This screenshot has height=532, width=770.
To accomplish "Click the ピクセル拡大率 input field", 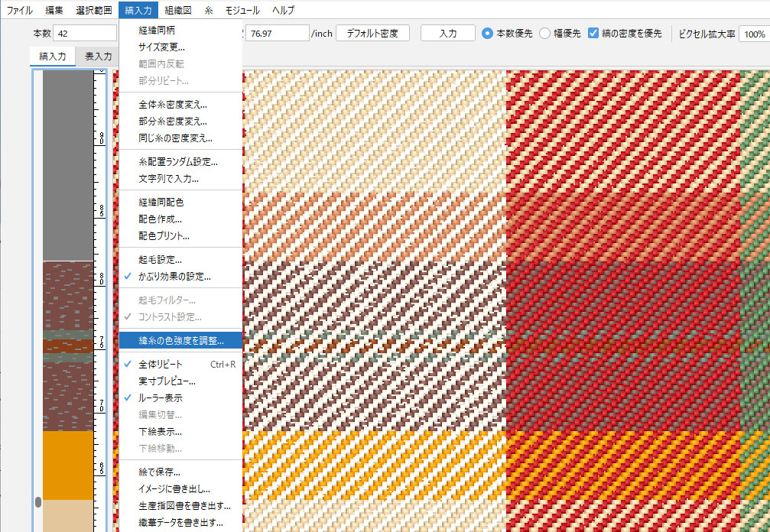I will pos(753,34).
